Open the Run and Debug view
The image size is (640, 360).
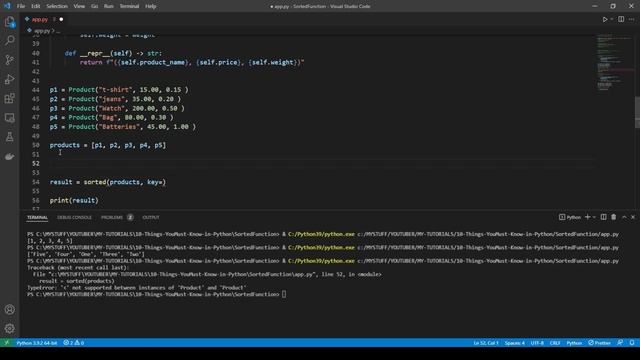click(x=9, y=79)
